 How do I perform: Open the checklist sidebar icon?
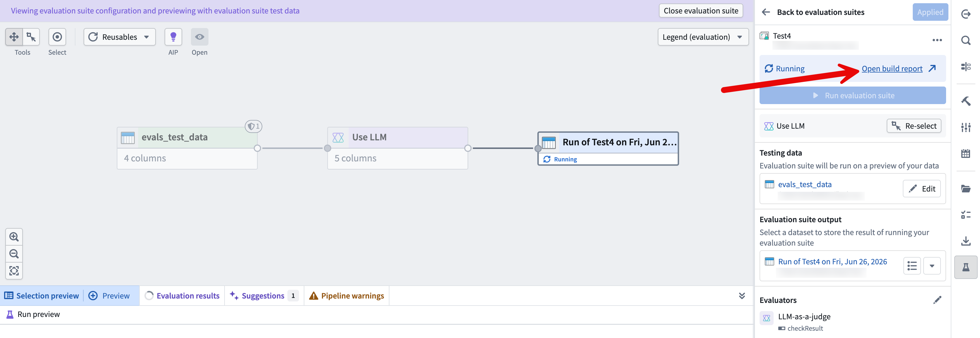[x=966, y=215]
